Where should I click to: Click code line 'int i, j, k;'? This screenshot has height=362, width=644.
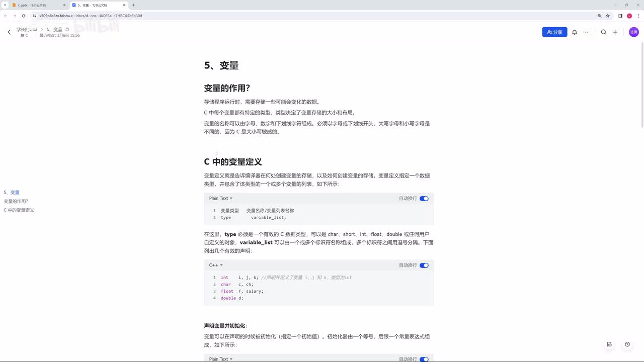coord(239,278)
